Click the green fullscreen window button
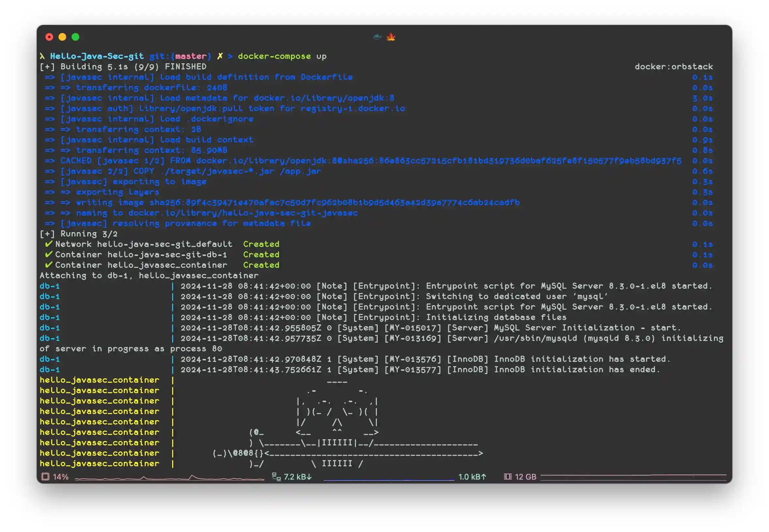 (76, 37)
